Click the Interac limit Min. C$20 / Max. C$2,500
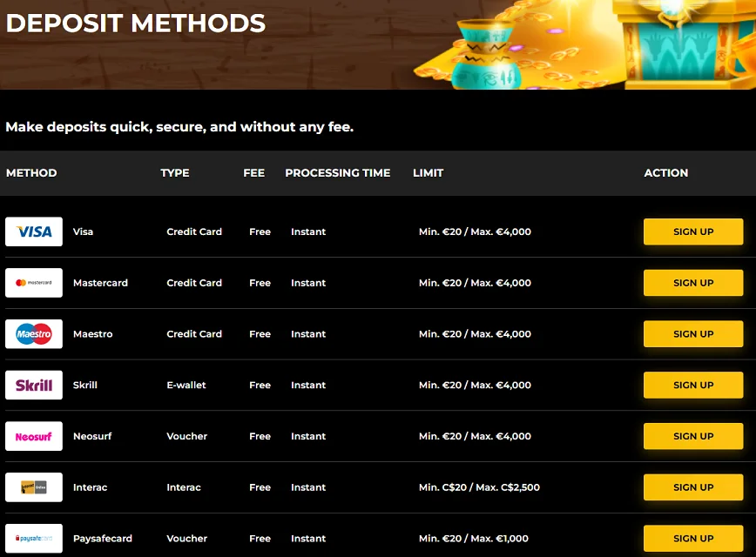The height and width of the screenshot is (557, 756). pos(479,487)
